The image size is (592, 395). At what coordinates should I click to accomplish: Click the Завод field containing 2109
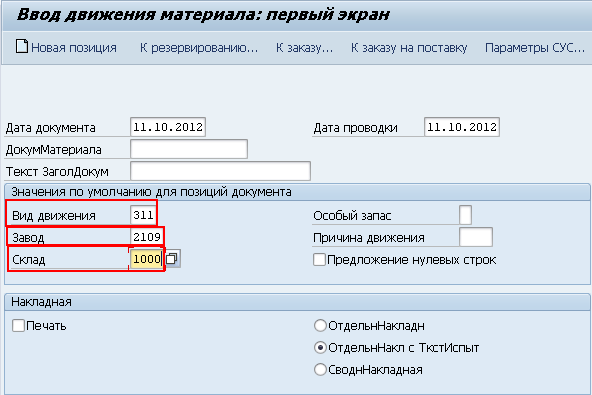point(146,237)
